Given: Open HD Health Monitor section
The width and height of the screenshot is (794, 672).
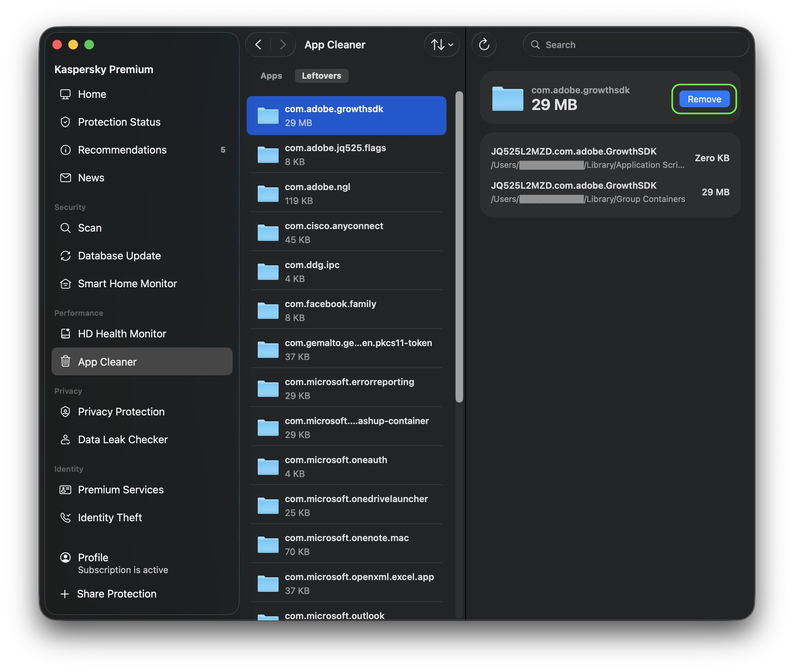Looking at the screenshot, I should tap(142, 334).
